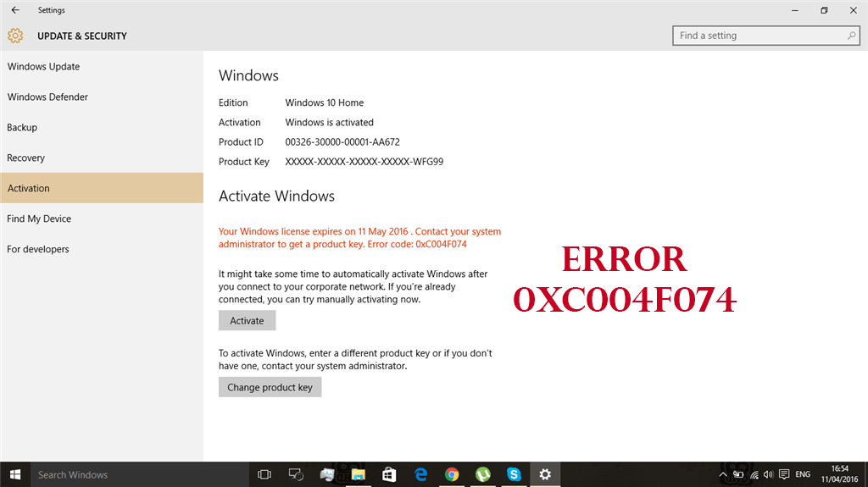This screenshot has width=868, height=487.
Task: Open the Windows Defender section
Action: [x=48, y=97]
